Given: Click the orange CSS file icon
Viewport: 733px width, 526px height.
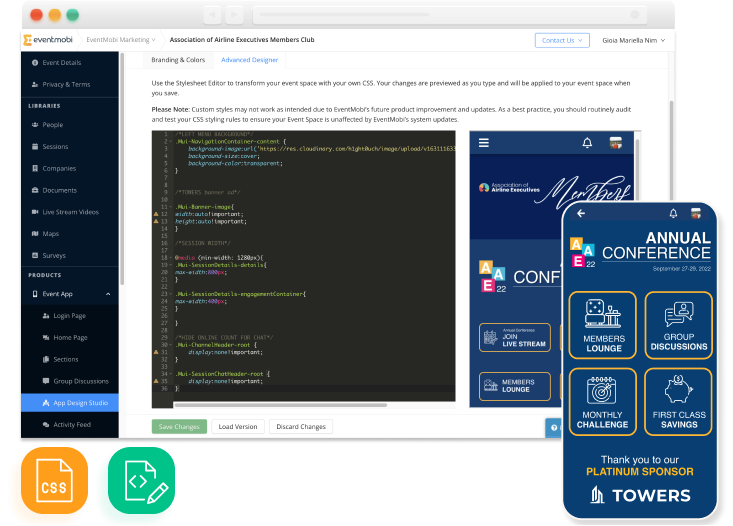Looking at the screenshot, I should click(x=55, y=481).
